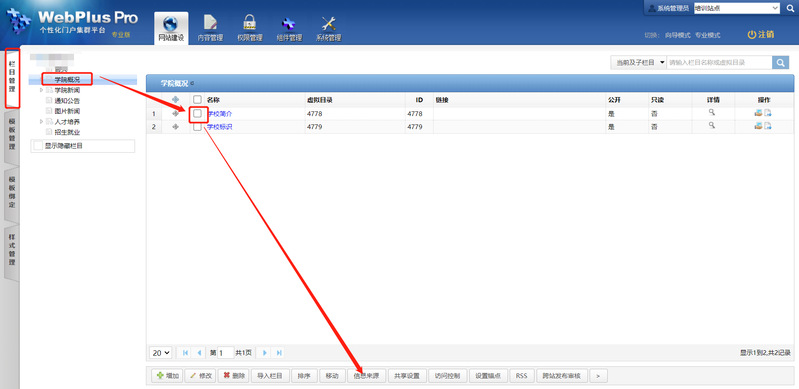Open the 权限管理 lock icon

click(x=250, y=29)
